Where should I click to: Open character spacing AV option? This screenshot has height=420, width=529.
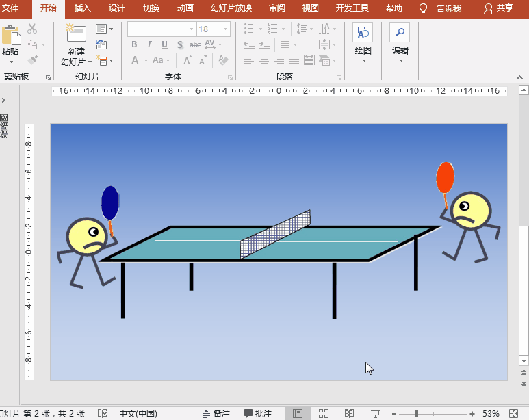(x=210, y=44)
